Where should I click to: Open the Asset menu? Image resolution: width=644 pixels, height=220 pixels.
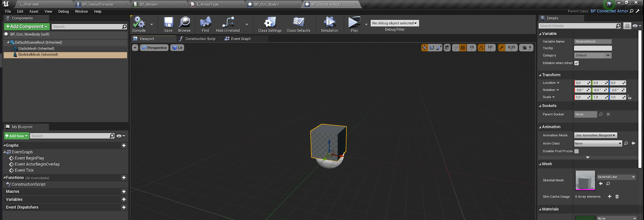[x=34, y=12]
